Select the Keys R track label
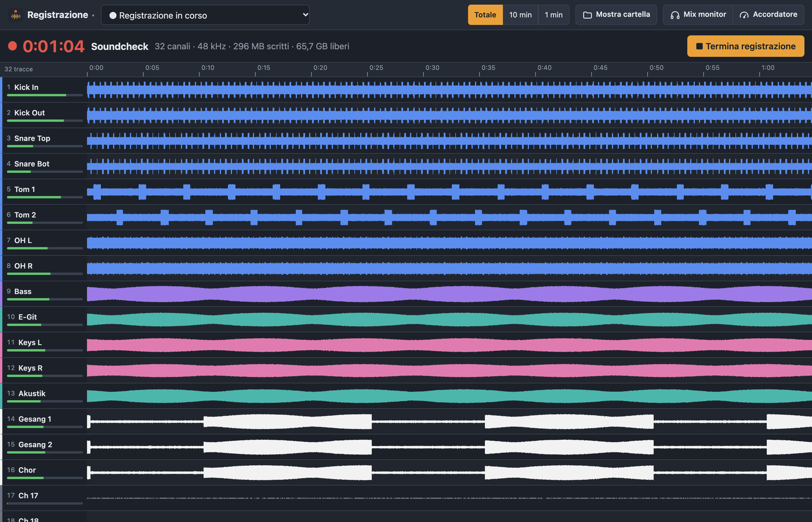Screen dimensions: 812x522 [30, 368]
